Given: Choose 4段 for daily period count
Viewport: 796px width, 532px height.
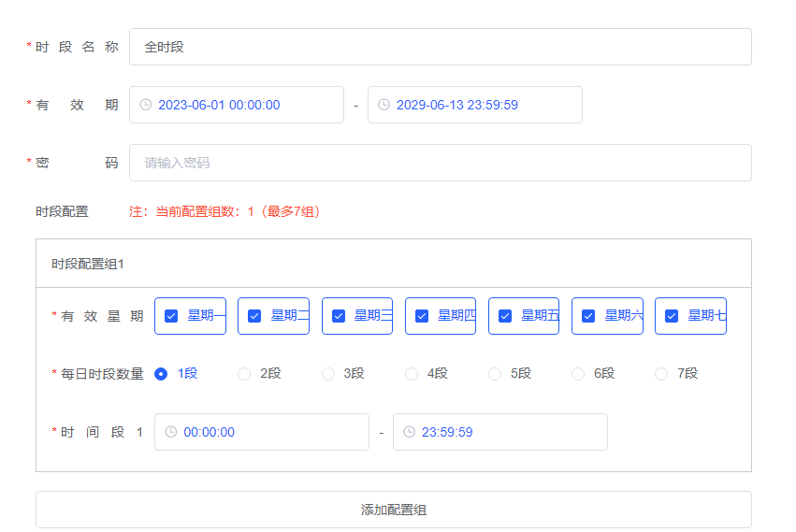Looking at the screenshot, I should pos(412,374).
